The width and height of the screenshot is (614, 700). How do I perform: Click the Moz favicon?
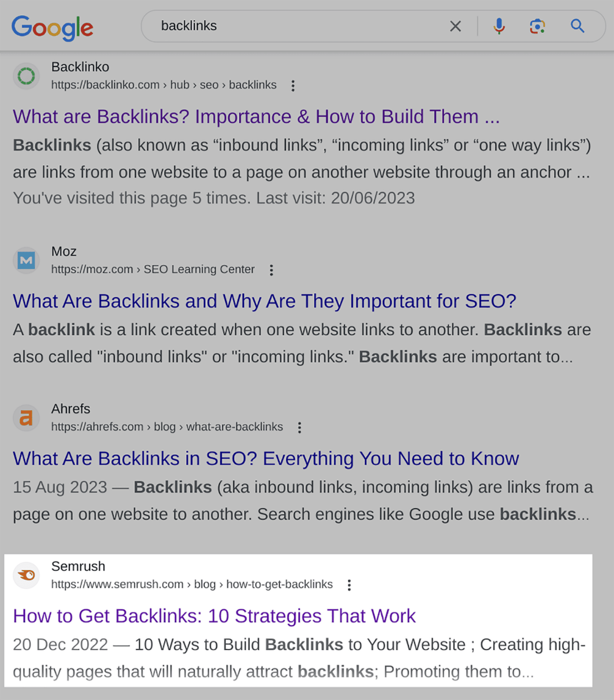(26, 260)
